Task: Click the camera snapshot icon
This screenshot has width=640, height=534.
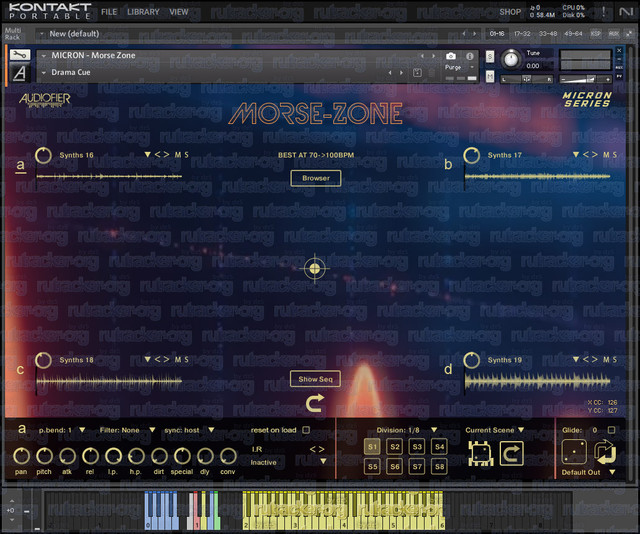Action: click(451, 56)
